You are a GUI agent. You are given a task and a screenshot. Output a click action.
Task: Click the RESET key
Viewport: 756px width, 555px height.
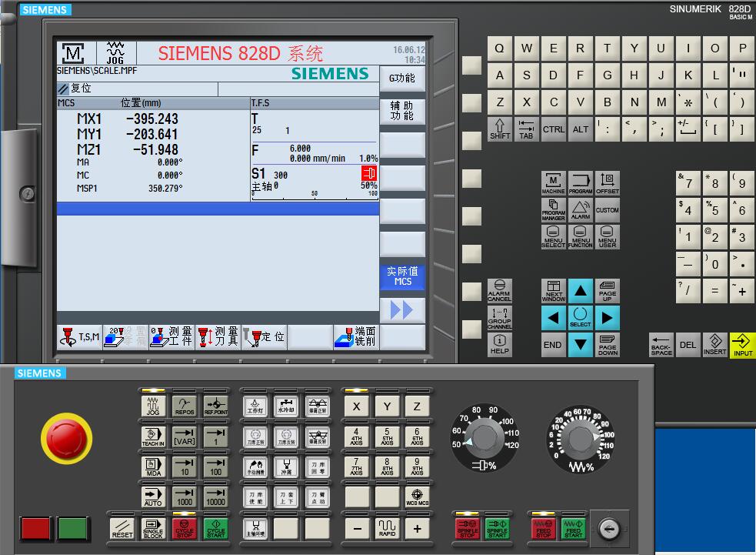(122, 529)
